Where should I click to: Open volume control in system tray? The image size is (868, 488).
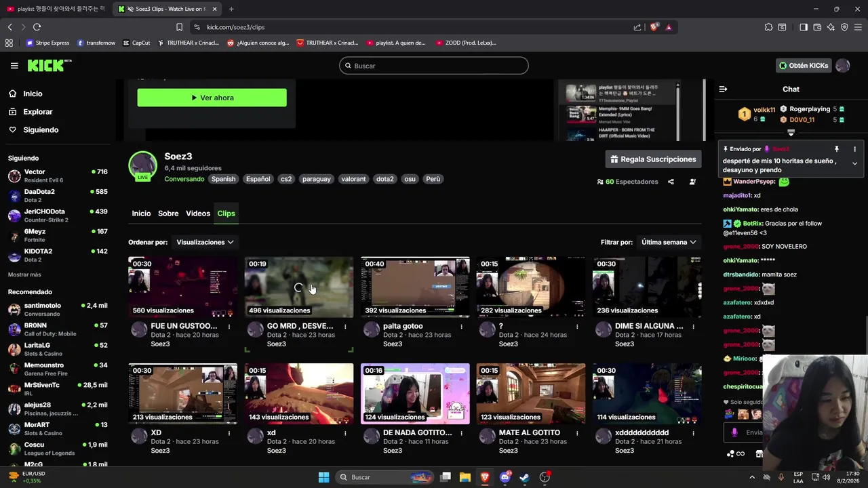tap(825, 477)
